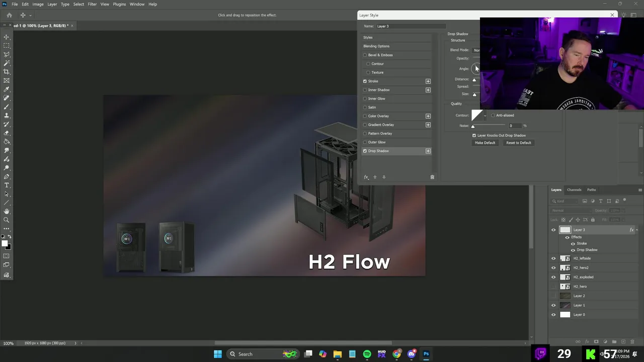The image size is (644, 362).
Task: Open the Kind filter dropdown in Layers
Action: [x=566, y=201]
